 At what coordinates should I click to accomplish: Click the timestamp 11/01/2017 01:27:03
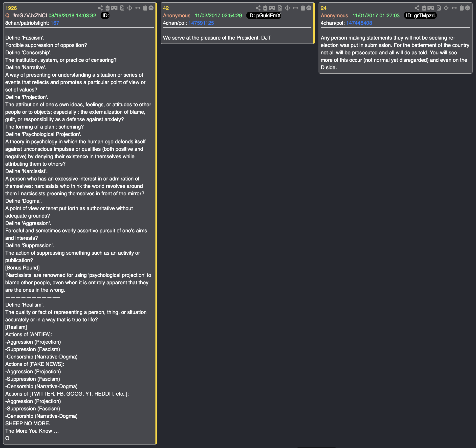(376, 16)
